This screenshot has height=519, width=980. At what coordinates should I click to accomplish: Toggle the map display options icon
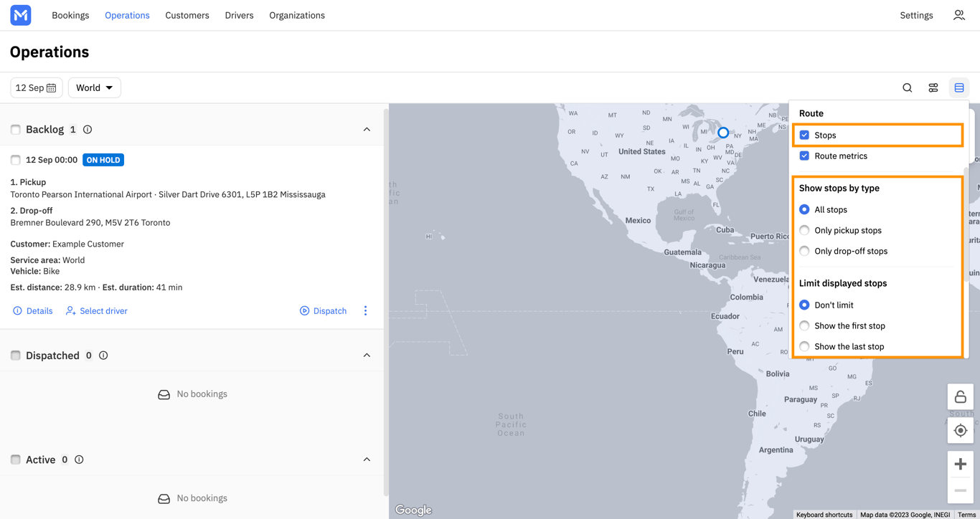(959, 87)
